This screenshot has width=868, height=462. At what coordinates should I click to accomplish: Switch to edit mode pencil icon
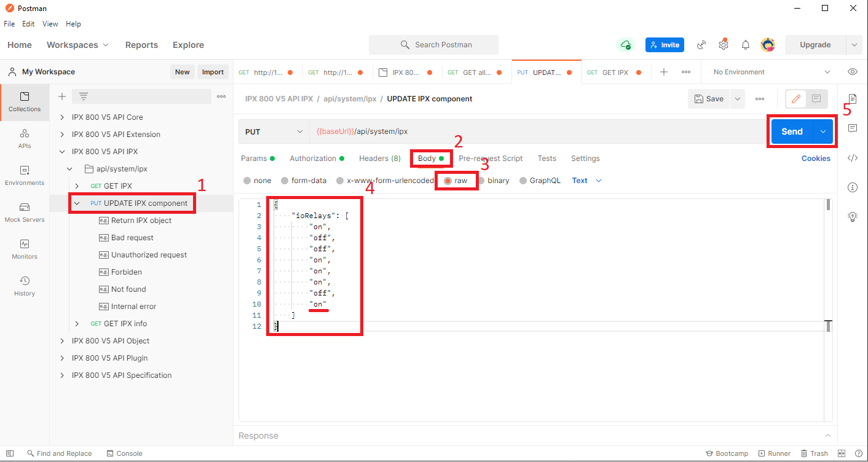tap(796, 99)
